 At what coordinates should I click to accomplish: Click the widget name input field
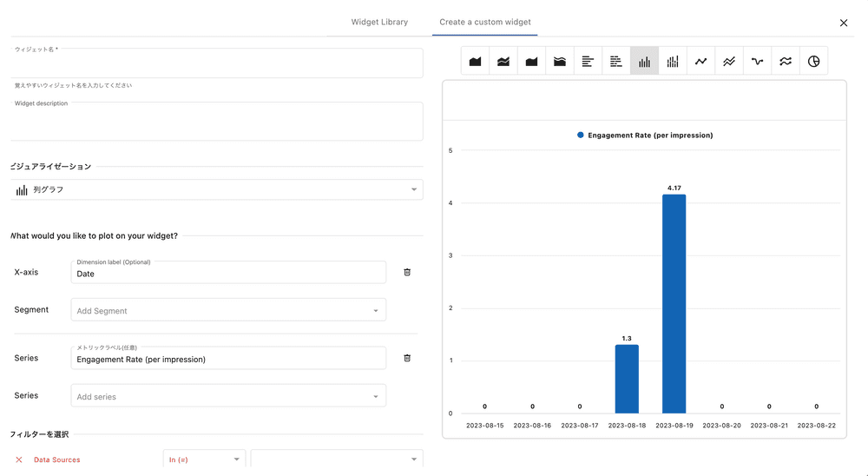(217, 63)
